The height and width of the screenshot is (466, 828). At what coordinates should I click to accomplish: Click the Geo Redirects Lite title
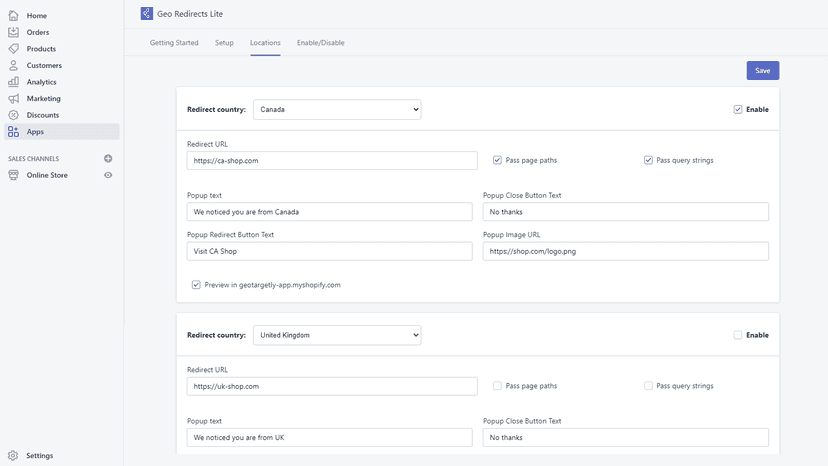click(190, 14)
